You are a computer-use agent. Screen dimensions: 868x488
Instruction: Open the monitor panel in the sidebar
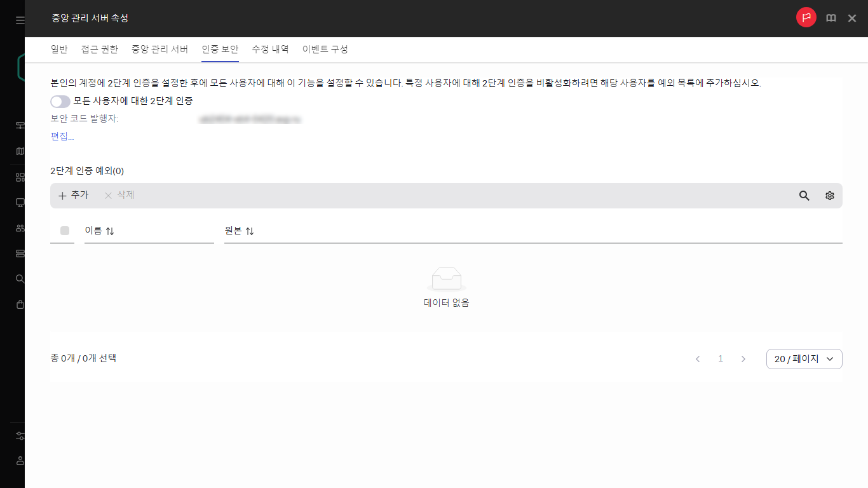(19, 202)
